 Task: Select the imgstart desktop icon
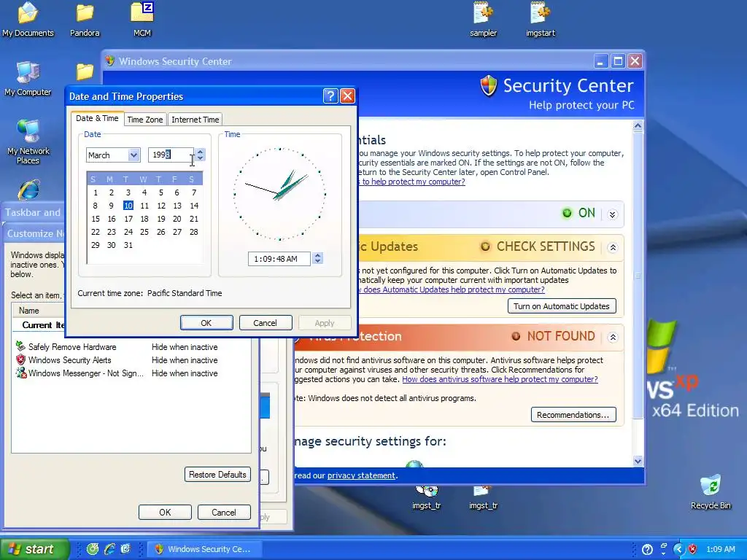click(541, 19)
